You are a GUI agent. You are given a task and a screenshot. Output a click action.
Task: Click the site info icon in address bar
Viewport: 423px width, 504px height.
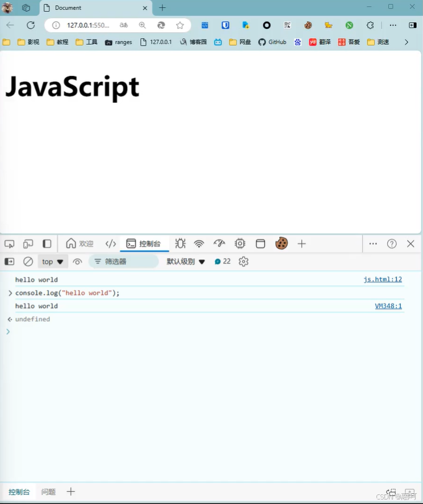56,25
